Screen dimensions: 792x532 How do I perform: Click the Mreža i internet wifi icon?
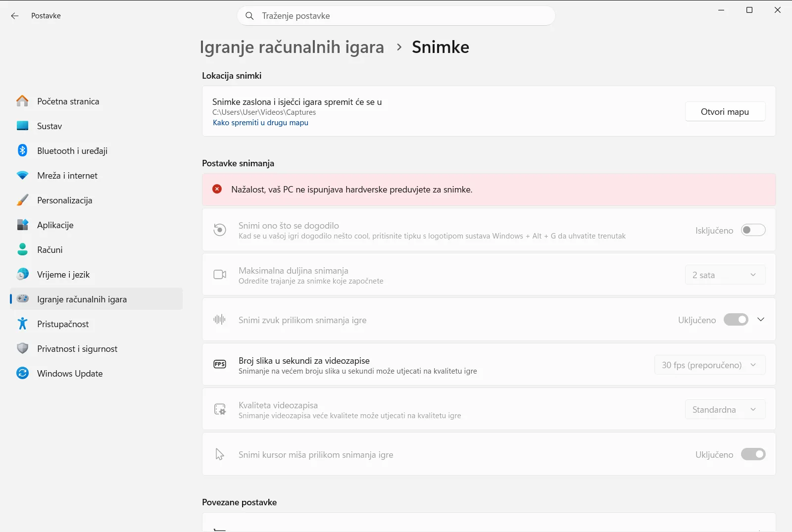pos(22,175)
